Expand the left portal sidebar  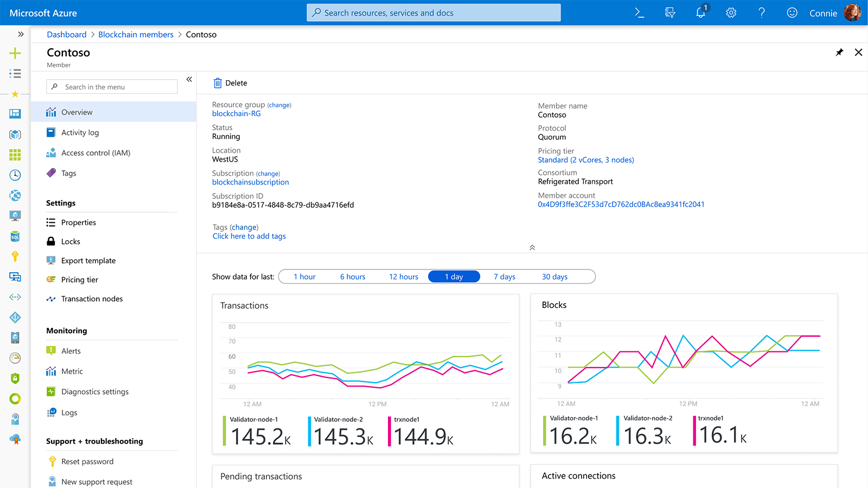(x=21, y=34)
